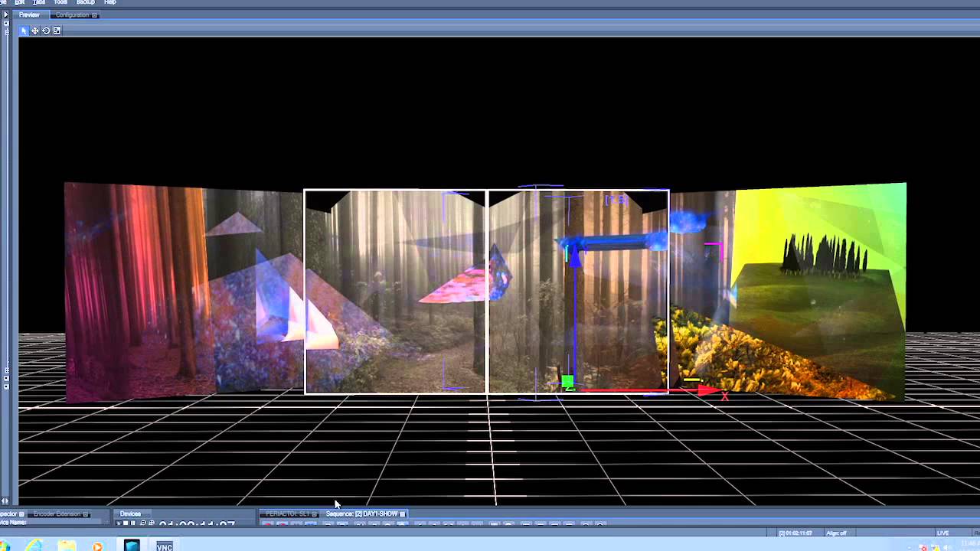Open the Edit menu
This screenshot has height=551, width=980.
pyautogui.click(x=19, y=2)
